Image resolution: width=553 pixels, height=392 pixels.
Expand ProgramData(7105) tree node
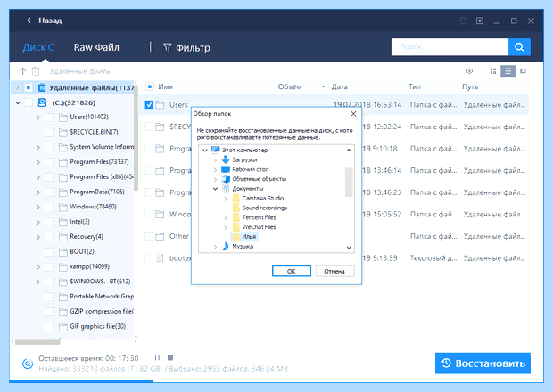point(38,192)
